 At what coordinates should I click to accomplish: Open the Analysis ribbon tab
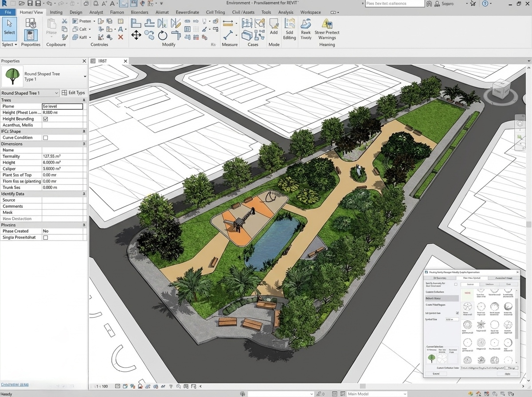(286, 12)
